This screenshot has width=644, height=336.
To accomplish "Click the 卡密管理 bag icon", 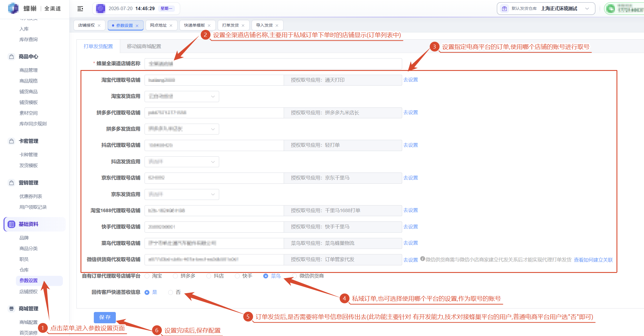I will [12, 141].
